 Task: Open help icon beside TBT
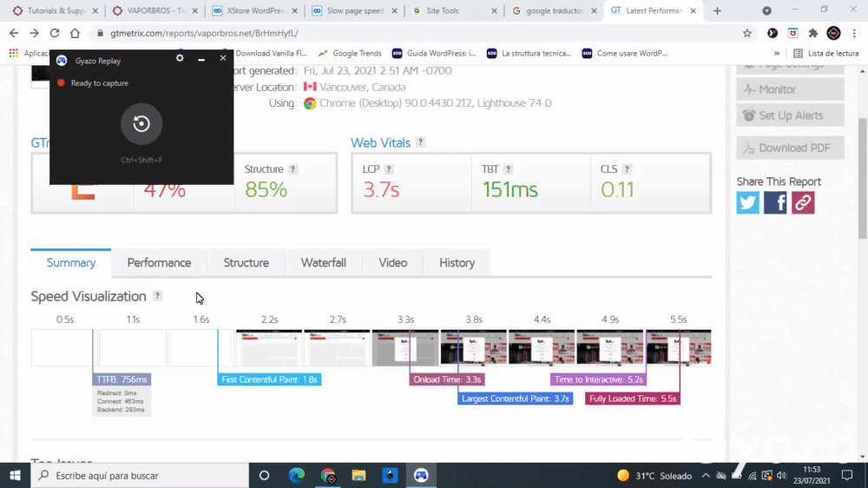[508, 169]
